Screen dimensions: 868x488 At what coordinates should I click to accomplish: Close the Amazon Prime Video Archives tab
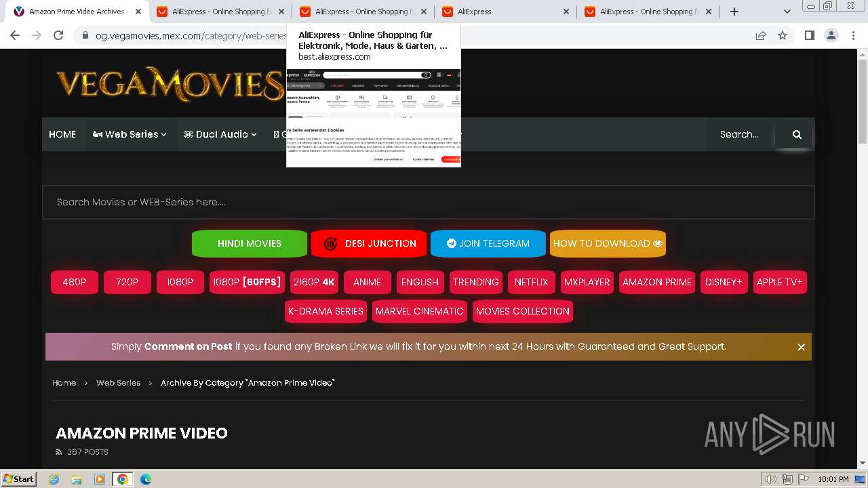138,12
